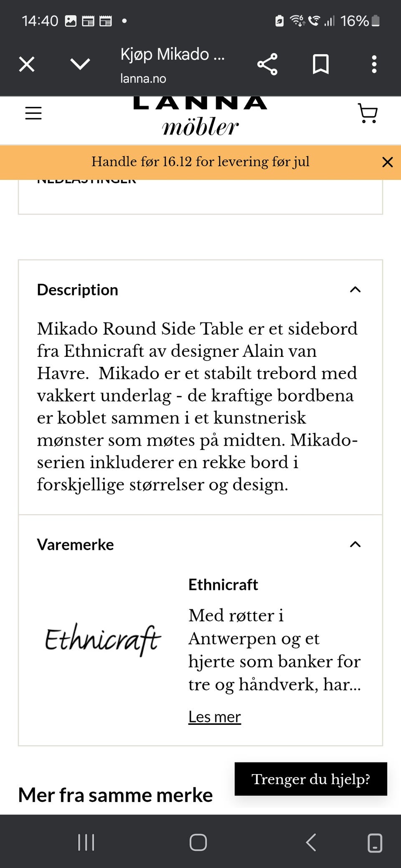Open the shopping cart
The height and width of the screenshot is (868, 401).
pyautogui.click(x=368, y=113)
